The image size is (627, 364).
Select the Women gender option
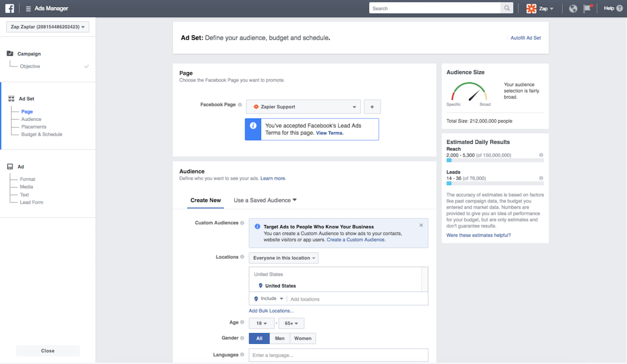(x=302, y=338)
